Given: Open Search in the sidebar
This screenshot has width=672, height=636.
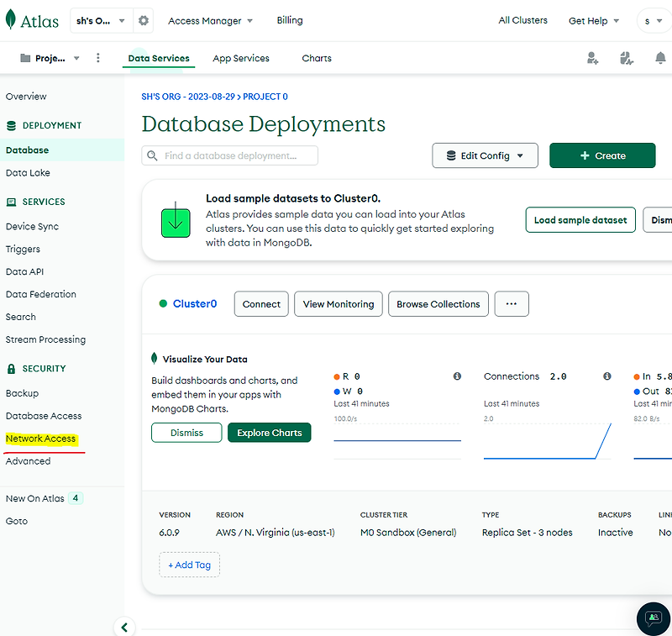Looking at the screenshot, I should [x=20, y=317].
